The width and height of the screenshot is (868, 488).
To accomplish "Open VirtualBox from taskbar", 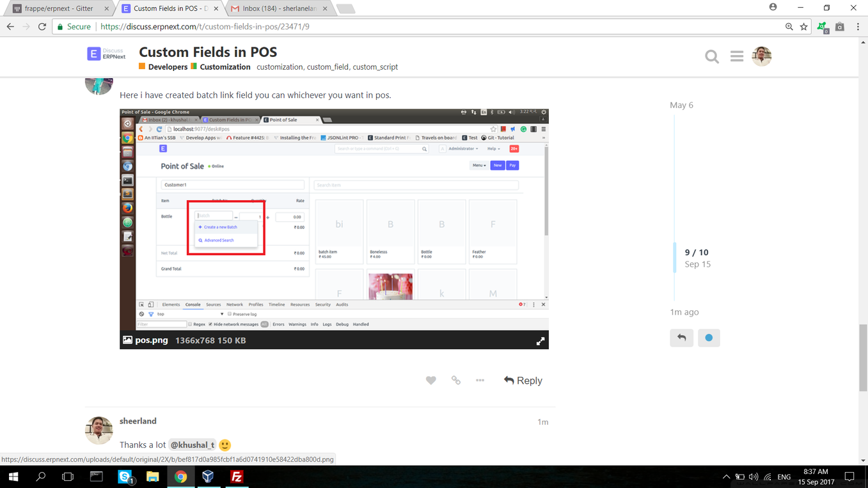I will 208,476.
